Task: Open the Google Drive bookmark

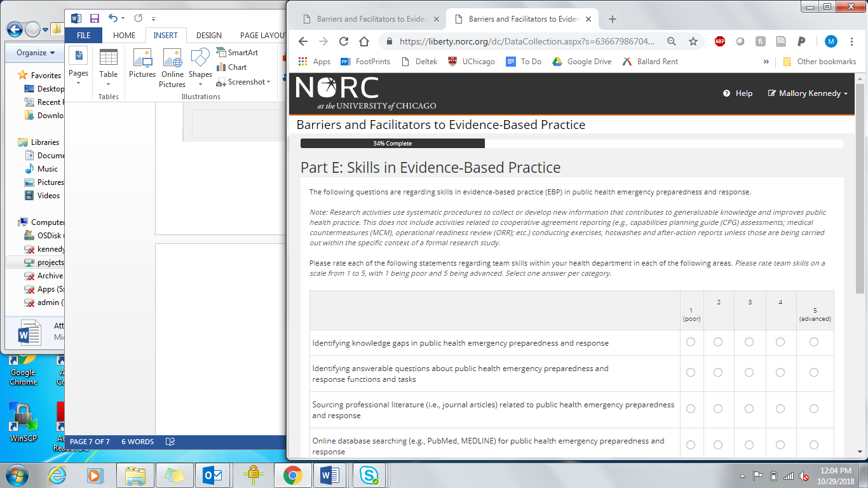Action: click(x=581, y=62)
